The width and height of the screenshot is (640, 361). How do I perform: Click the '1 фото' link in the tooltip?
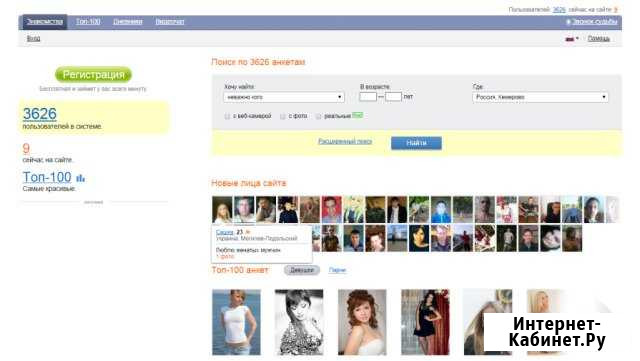tap(225, 256)
